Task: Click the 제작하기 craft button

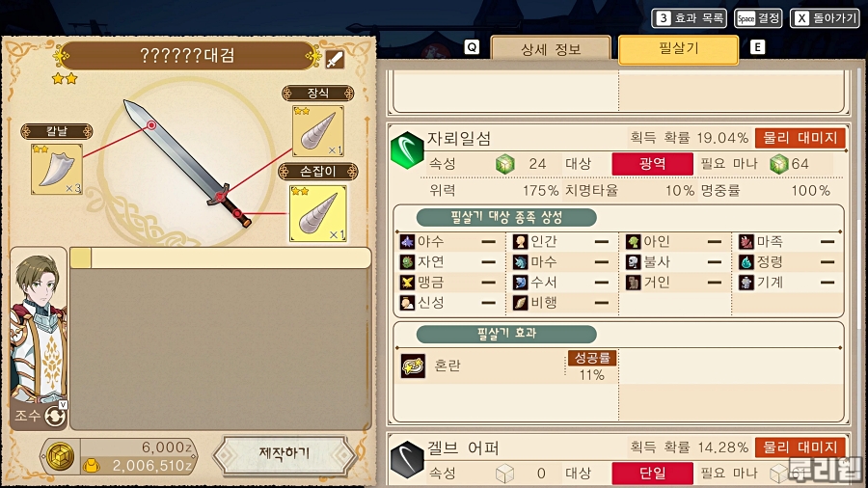Action: click(284, 455)
